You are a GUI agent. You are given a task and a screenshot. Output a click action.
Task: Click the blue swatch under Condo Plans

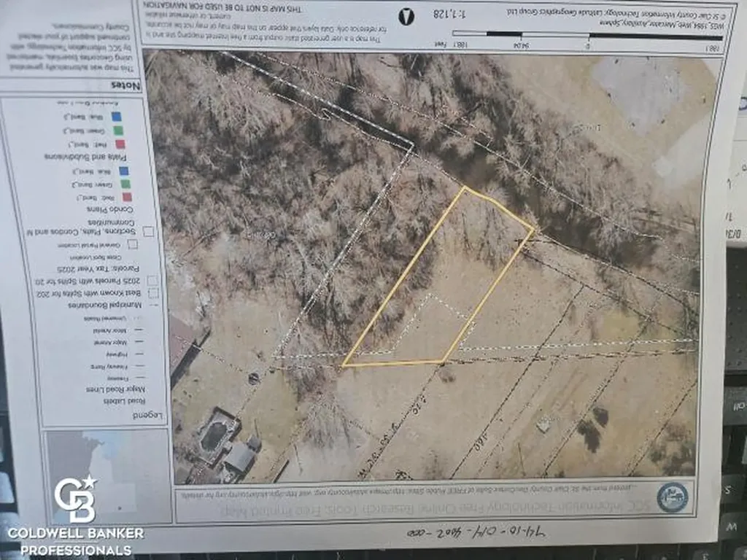123,171
